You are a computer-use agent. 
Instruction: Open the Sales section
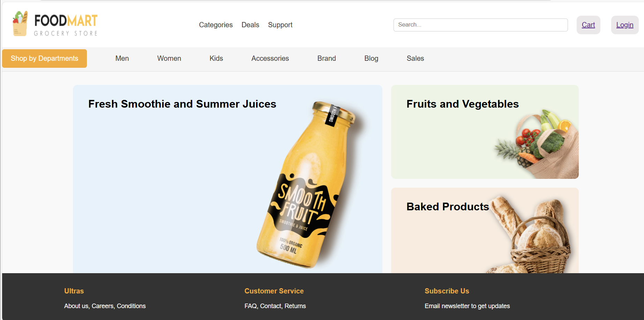click(x=415, y=58)
